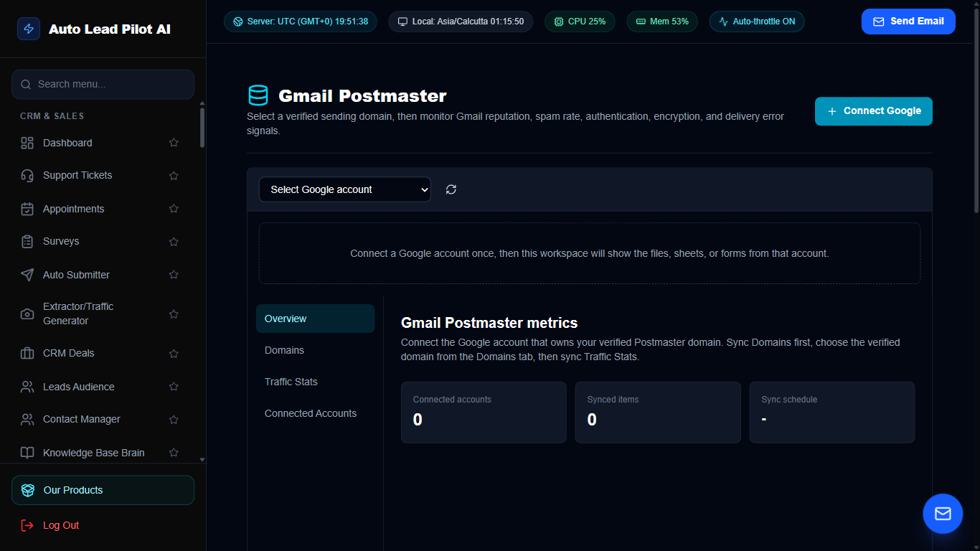Image resolution: width=980 pixels, height=551 pixels.
Task: Click the Auto-throttle ON status pill
Action: 757,22
